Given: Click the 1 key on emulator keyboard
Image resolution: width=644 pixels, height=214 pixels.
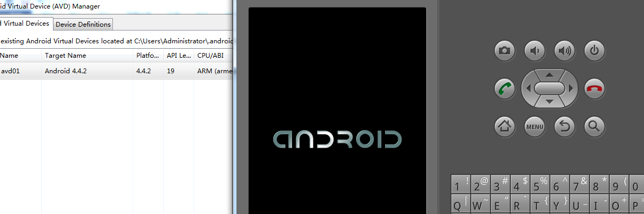Looking at the screenshot, I should (461, 185).
